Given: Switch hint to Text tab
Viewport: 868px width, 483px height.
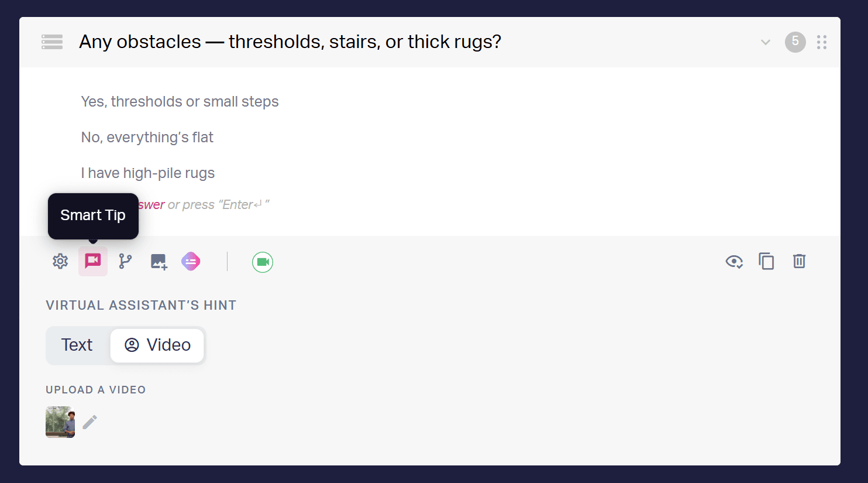Looking at the screenshot, I should [77, 345].
